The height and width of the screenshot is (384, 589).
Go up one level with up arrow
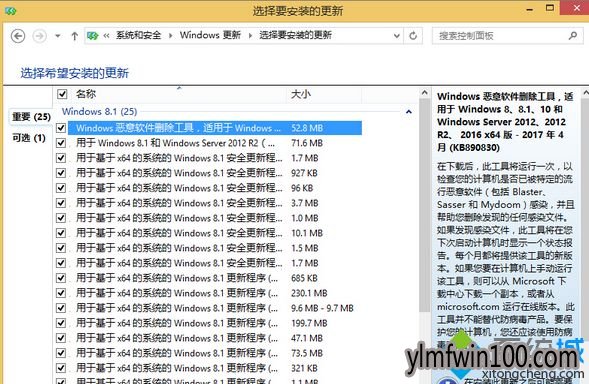(74, 36)
